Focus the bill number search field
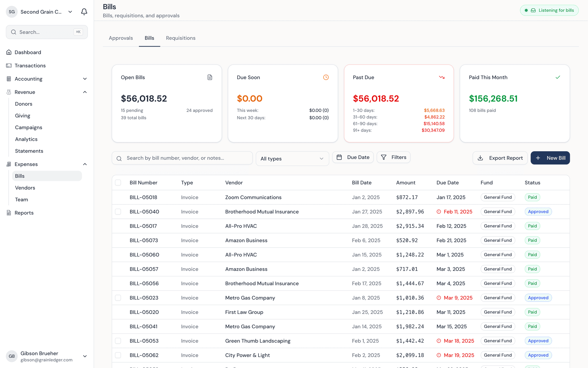588x368 pixels. pos(182,158)
